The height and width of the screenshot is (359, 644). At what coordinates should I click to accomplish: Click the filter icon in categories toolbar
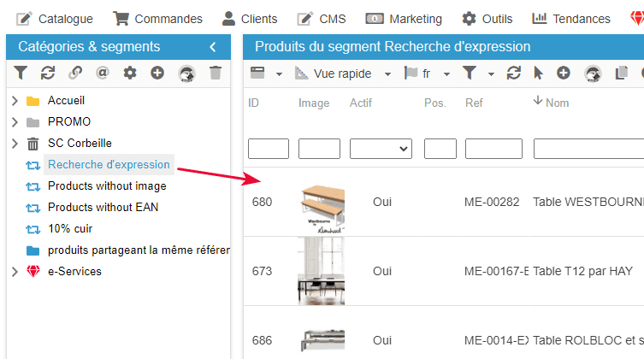[21, 74]
